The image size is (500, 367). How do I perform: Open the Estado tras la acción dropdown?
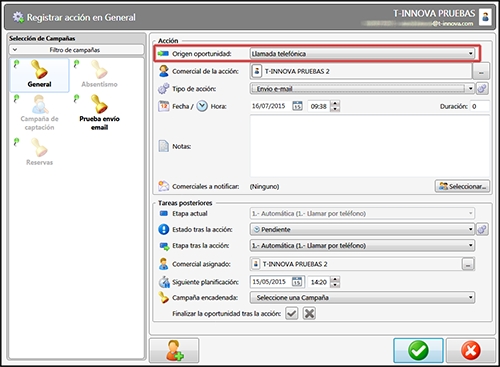coord(362,229)
